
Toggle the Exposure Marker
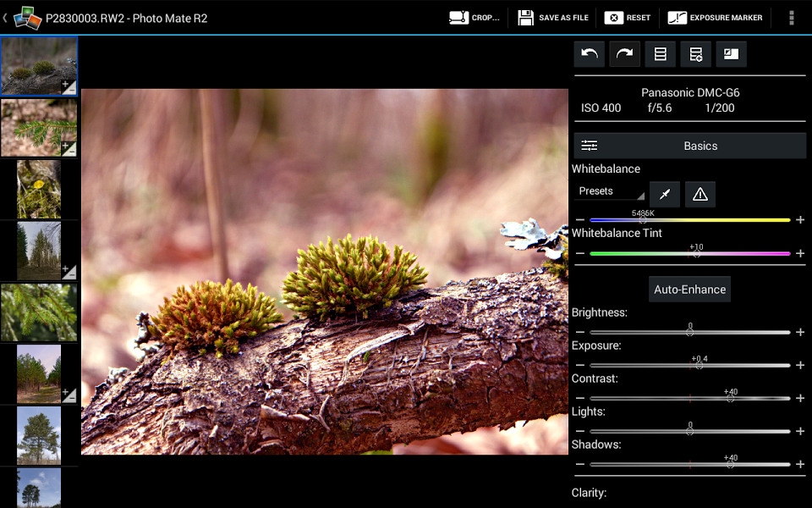715,18
